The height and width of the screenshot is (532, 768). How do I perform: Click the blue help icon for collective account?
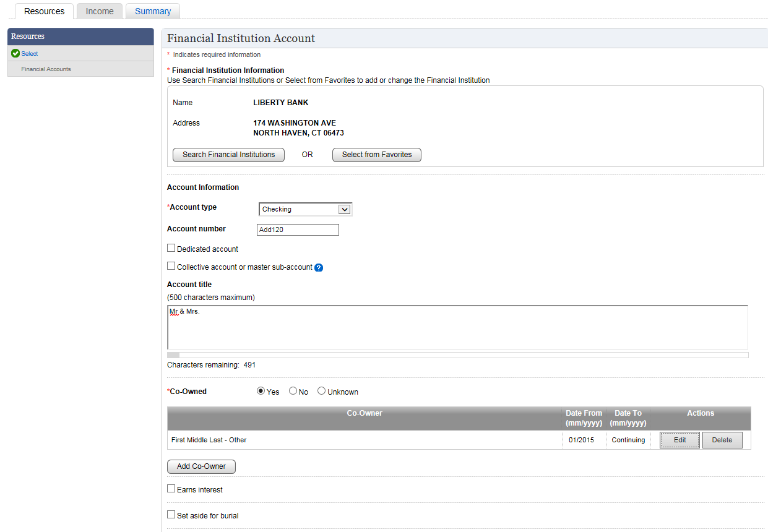[319, 268]
